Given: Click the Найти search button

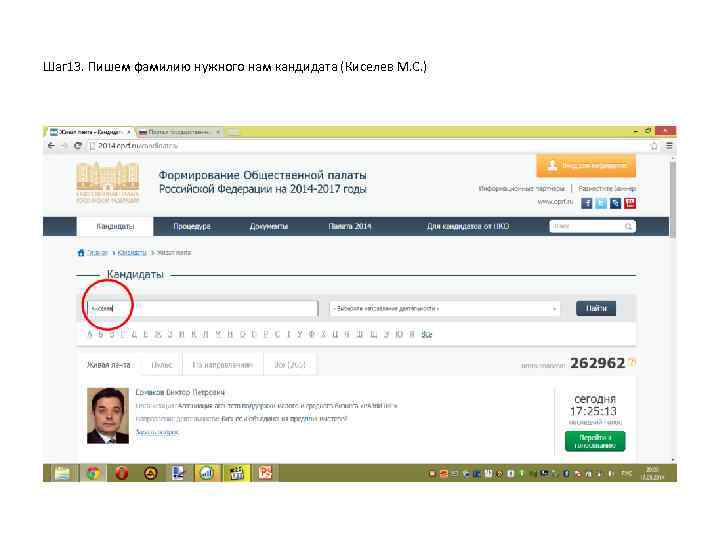Looking at the screenshot, I should tap(596, 308).
